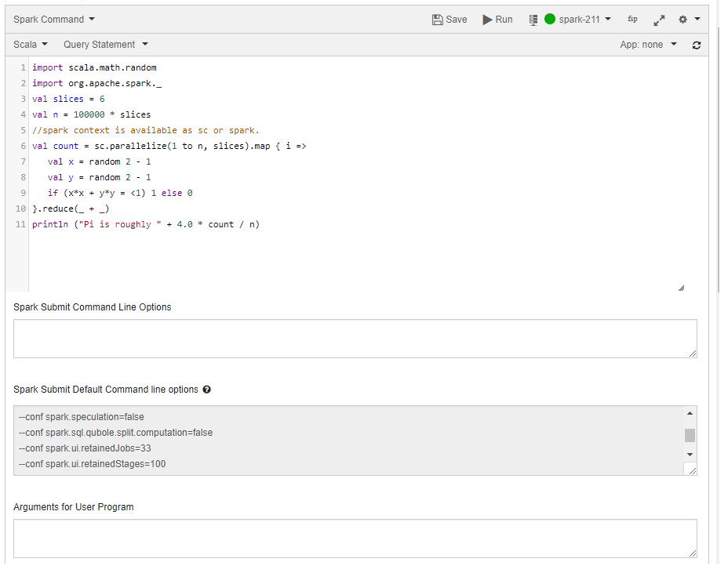Image resolution: width=728 pixels, height=573 pixels.
Task: Click the fsp icon in toolbar
Action: pyautogui.click(x=632, y=19)
